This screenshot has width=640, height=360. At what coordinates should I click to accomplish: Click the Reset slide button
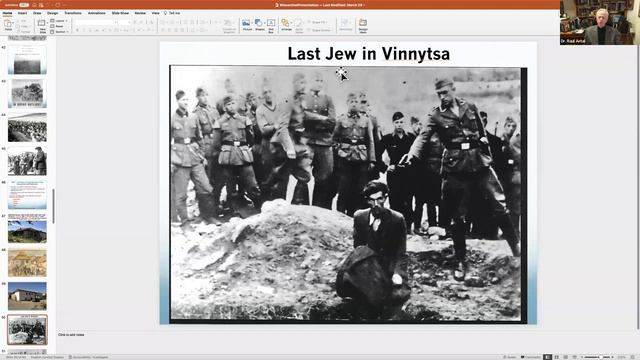click(57, 26)
